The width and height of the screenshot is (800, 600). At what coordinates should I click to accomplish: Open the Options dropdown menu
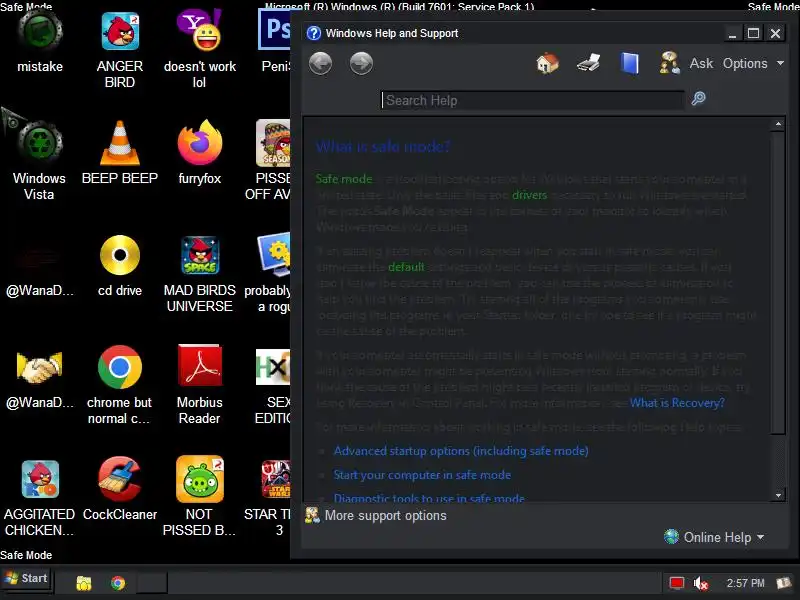click(753, 63)
